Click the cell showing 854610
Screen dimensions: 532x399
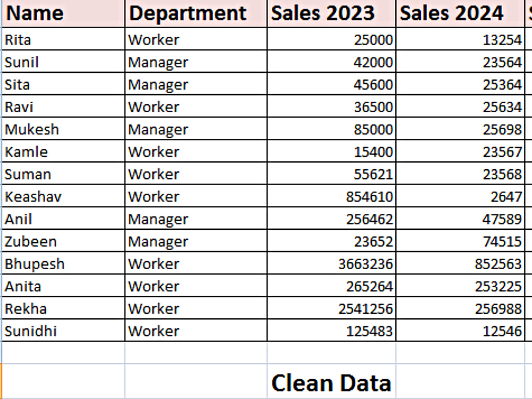click(331, 196)
